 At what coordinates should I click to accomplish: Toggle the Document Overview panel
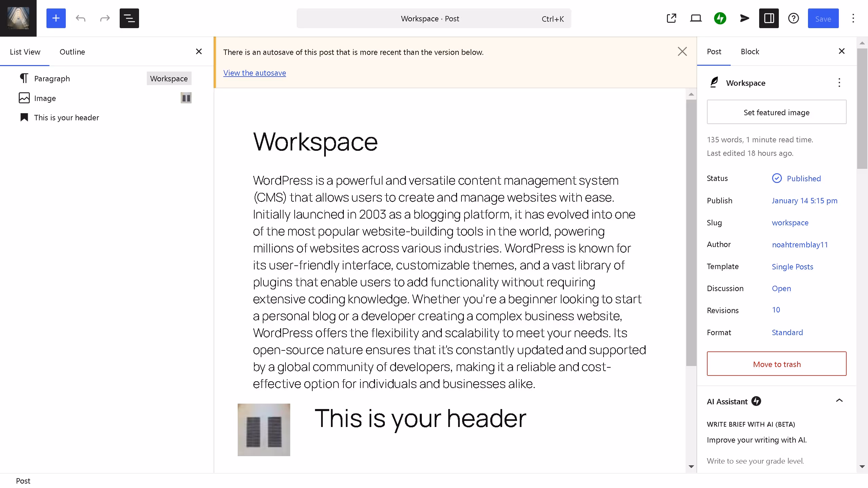pos(129,18)
